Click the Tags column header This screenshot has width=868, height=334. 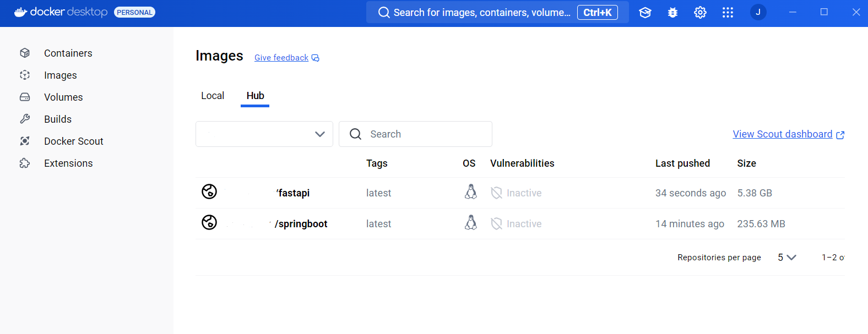tap(377, 163)
